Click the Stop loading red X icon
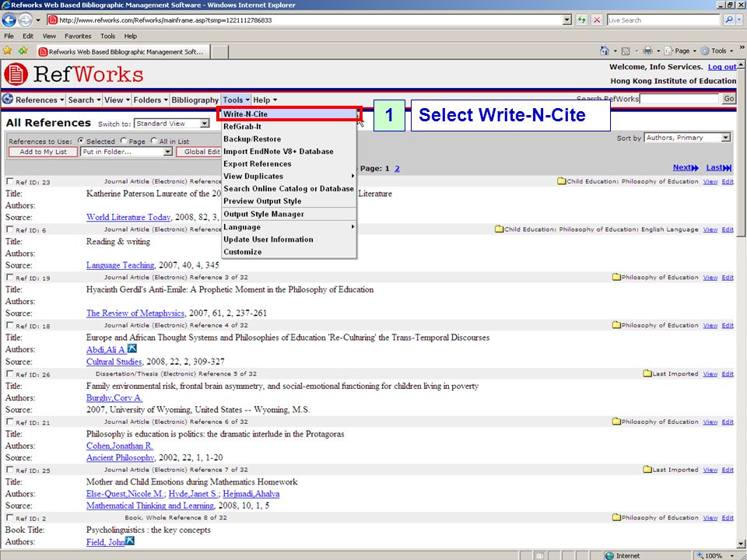Screen dimensions: 747x560 [x=597, y=20]
